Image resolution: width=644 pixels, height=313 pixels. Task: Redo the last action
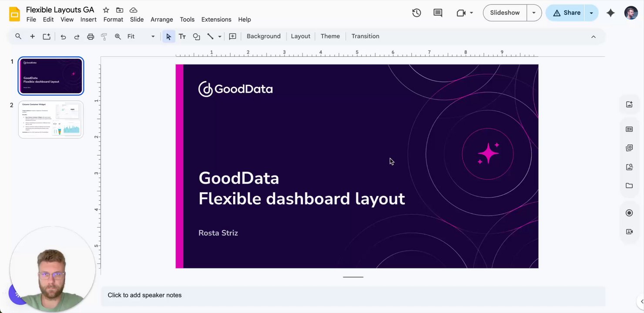tap(77, 37)
